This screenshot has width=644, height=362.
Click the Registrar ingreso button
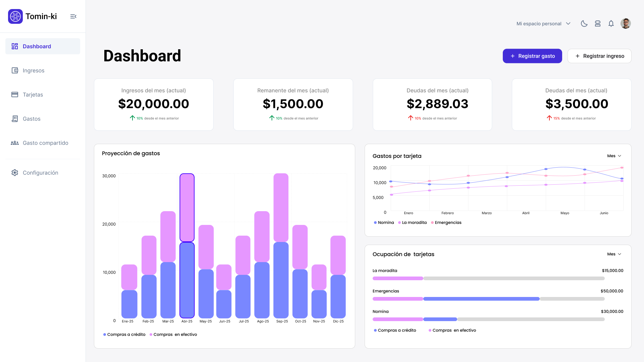[599, 56]
